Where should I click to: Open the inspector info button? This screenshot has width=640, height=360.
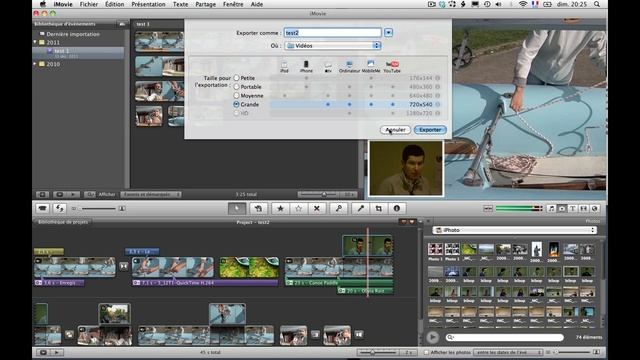(396, 209)
